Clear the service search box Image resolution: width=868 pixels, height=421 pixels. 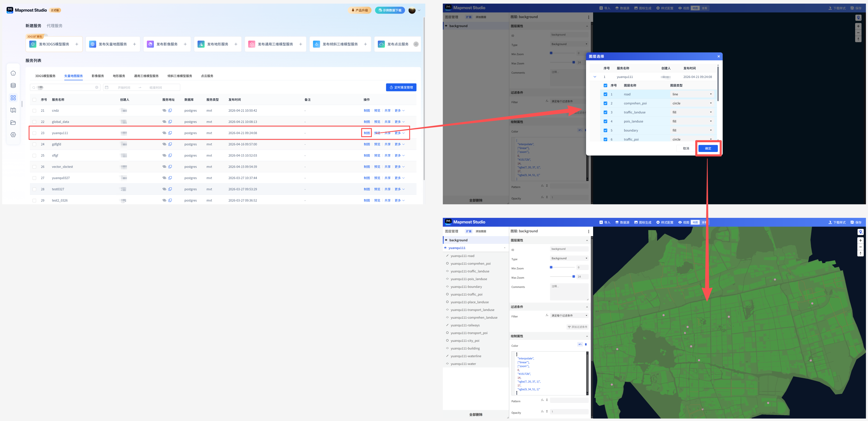tap(97, 88)
